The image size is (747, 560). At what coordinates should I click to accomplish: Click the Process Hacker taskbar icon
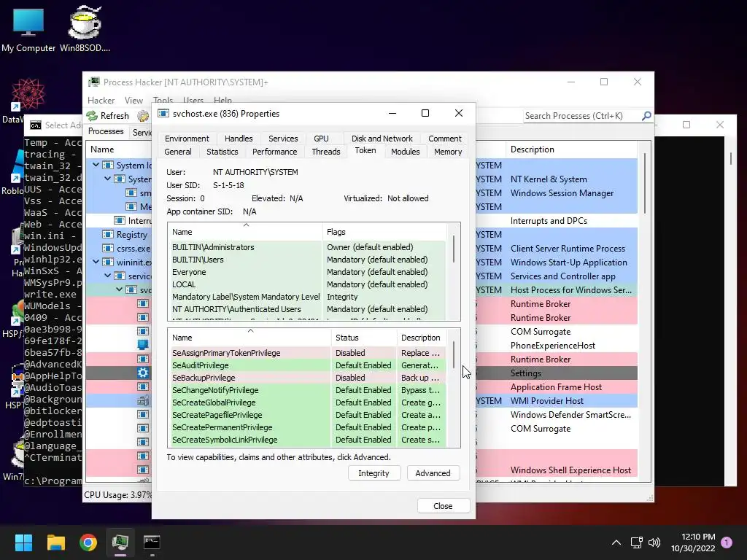pos(120,542)
